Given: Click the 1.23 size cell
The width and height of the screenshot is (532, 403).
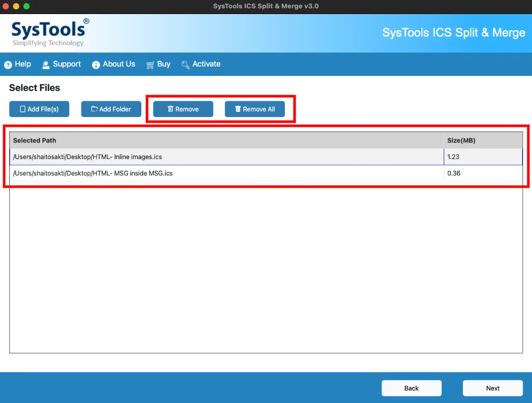Looking at the screenshot, I should pyautogui.click(x=483, y=157).
